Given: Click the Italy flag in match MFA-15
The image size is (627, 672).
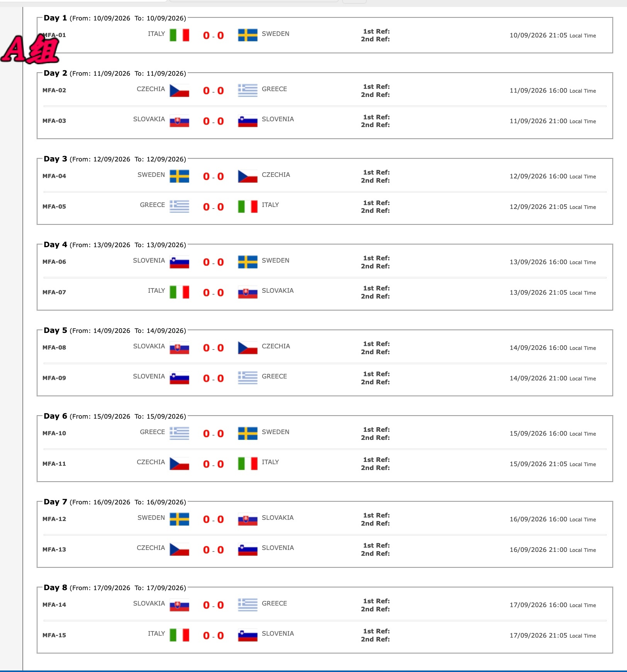Looking at the screenshot, I should coord(180,635).
